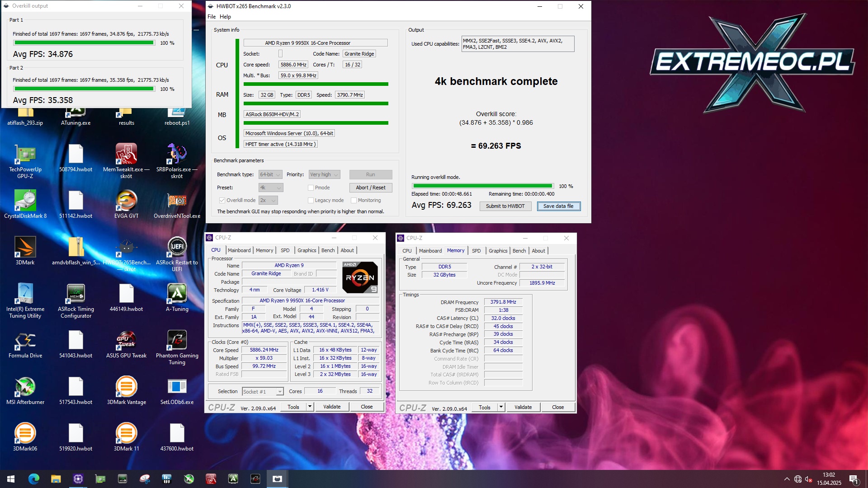Screen dimensions: 868x488
Task: Click Part 1 progress bar in Overkill output
Action: pyautogui.click(x=84, y=42)
